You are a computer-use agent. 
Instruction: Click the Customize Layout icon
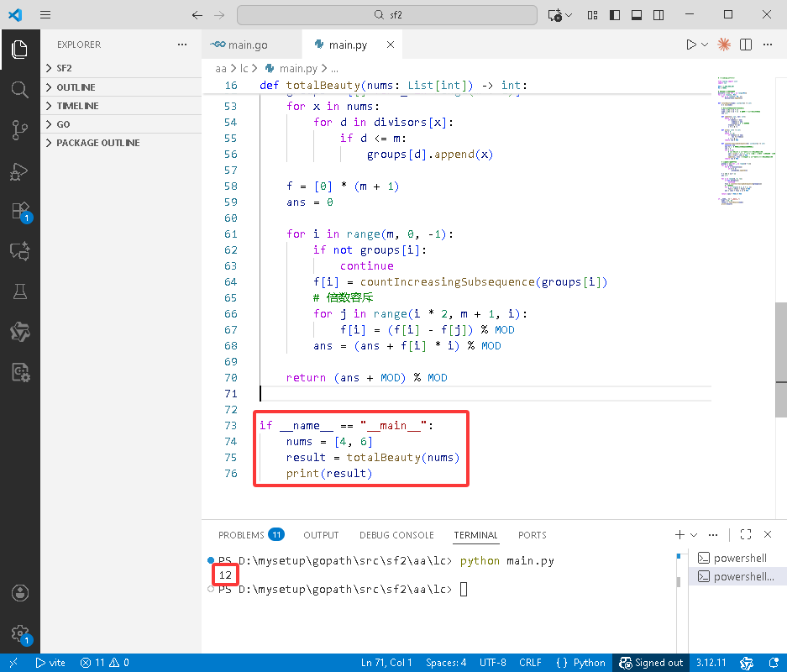[x=592, y=15]
